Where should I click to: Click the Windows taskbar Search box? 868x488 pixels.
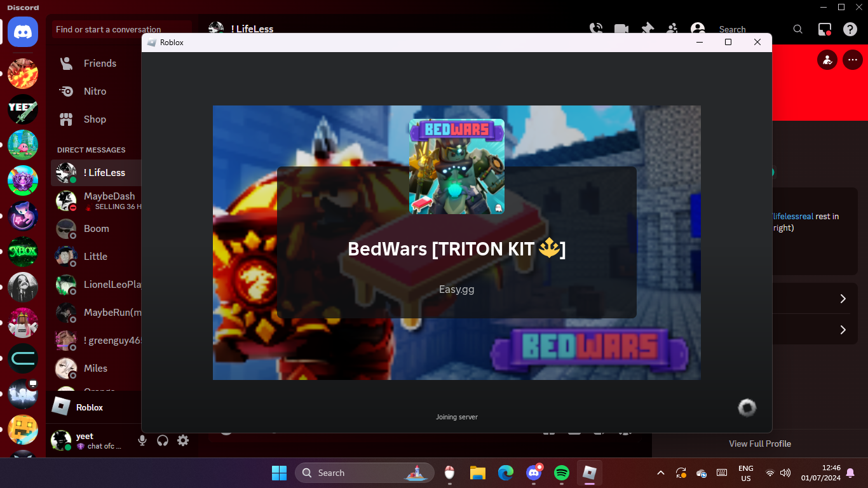coord(364,473)
